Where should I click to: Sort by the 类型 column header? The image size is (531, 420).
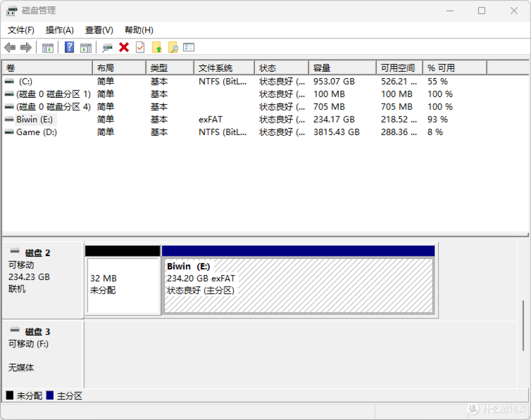click(170, 68)
